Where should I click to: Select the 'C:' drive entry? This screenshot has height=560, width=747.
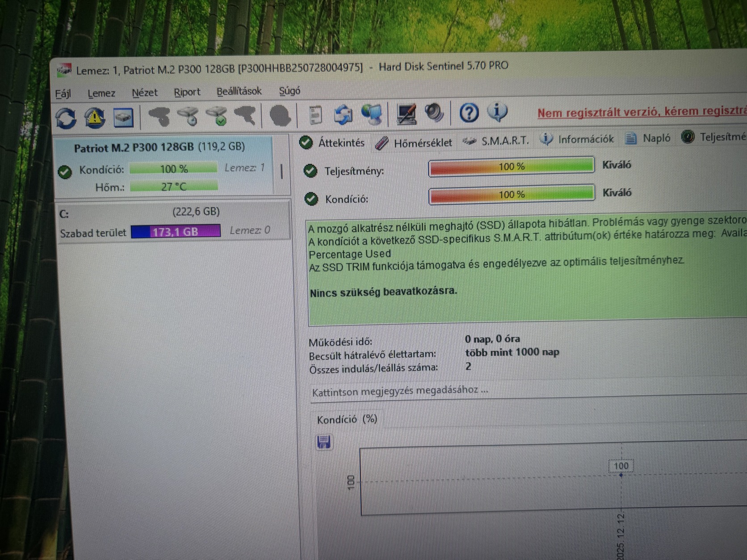tap(174, 221)
